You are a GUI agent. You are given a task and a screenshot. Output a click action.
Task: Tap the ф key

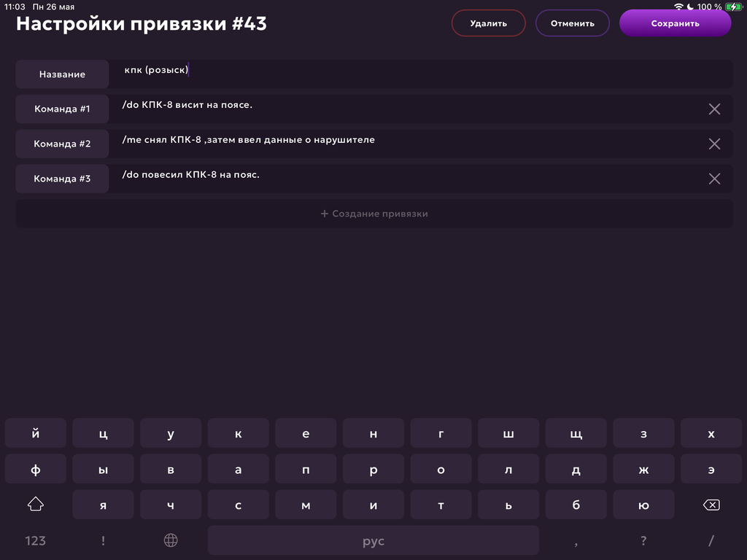coord(36,470)
